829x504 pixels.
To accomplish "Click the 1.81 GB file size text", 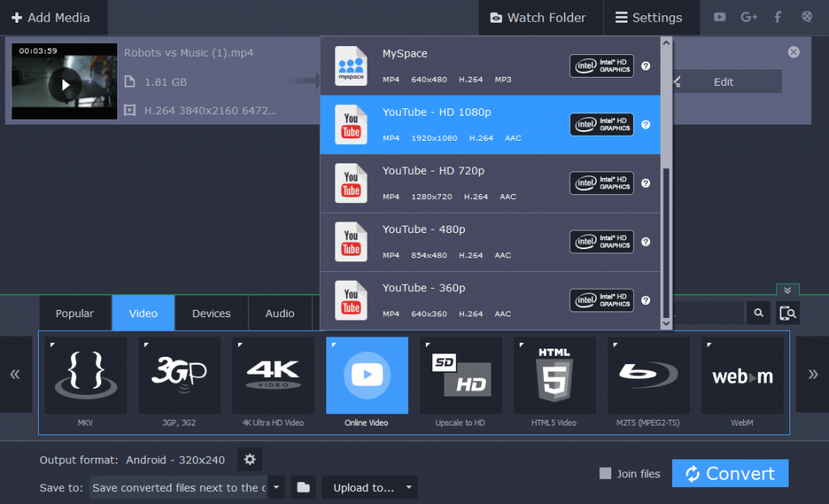I will click(165, 82).
